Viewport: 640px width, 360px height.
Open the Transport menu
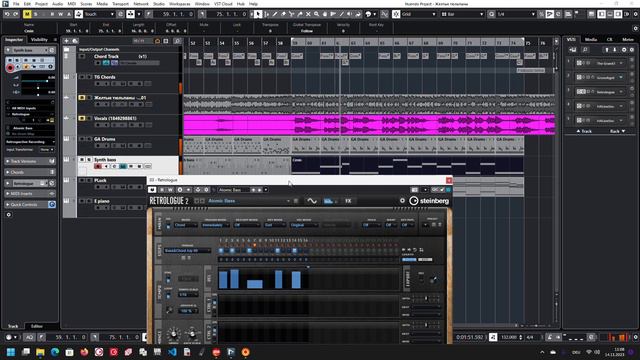click(120, 4)
